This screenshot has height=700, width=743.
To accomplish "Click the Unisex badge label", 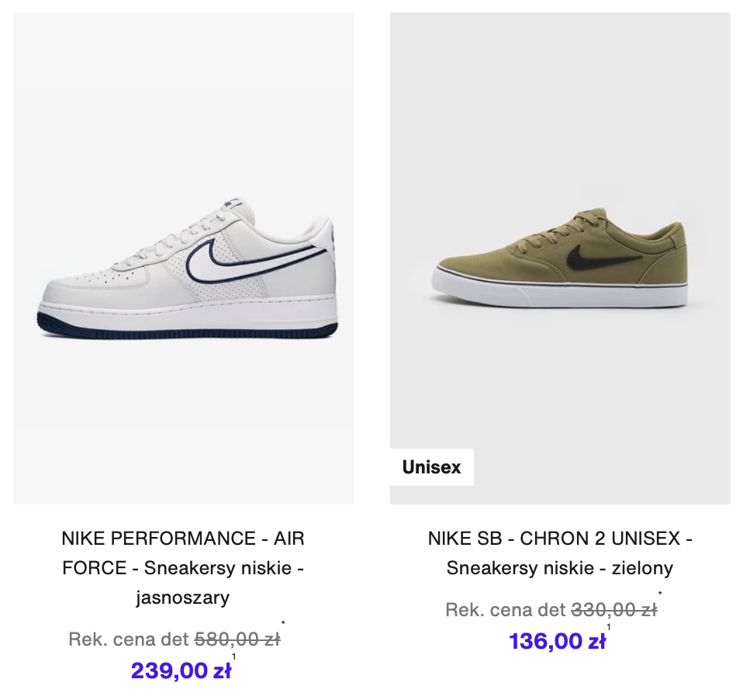I will click(x=431, y=467).
